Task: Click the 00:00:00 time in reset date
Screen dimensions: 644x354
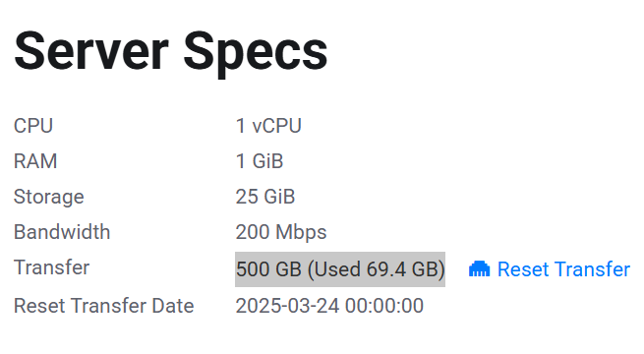Action: 384,306
